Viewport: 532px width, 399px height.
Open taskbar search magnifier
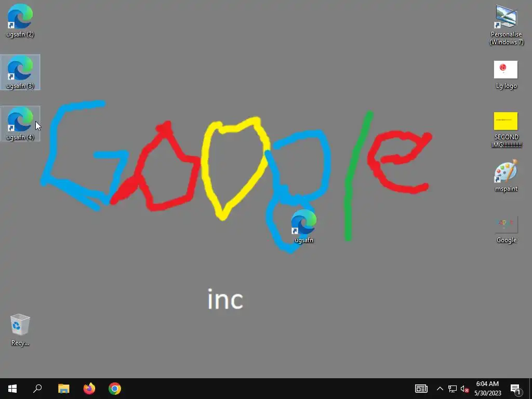[x=37, y=389]
